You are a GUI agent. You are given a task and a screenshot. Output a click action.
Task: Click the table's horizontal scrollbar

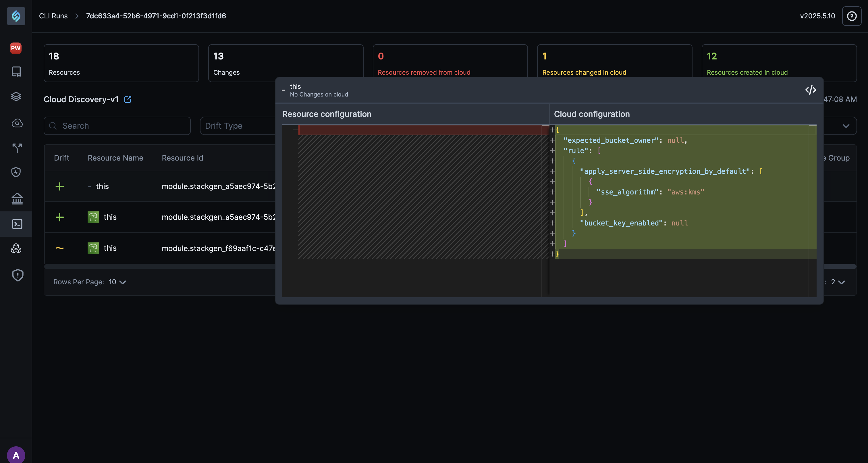coord(160,267)
